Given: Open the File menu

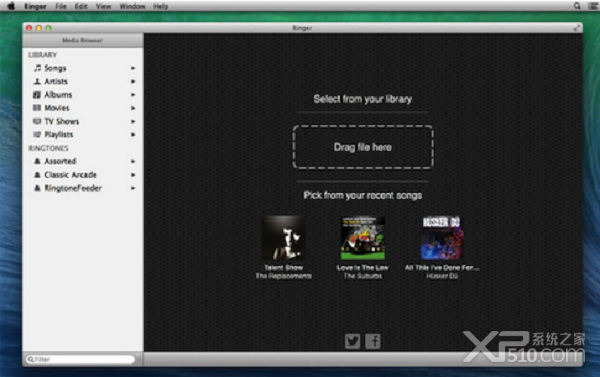Looking at the screenshot, I should 60,6.
